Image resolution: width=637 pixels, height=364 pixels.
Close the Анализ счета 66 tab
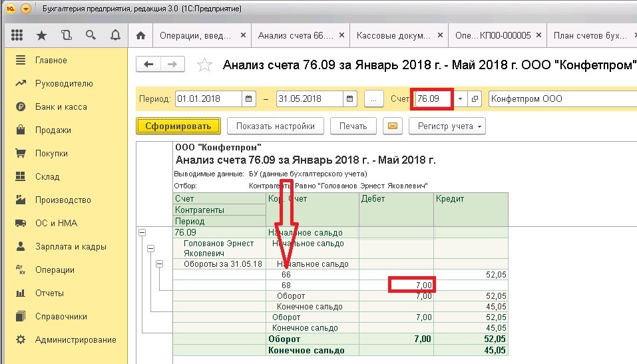[342, 35]
